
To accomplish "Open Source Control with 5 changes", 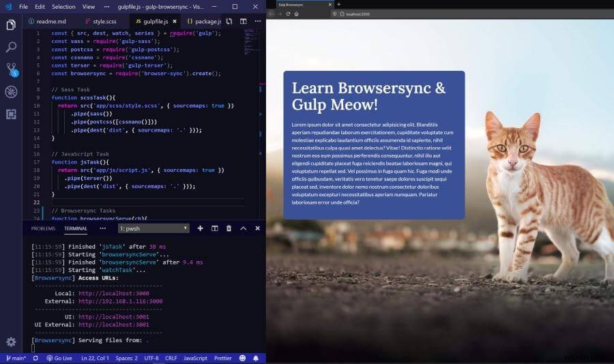I will [11, 69].
